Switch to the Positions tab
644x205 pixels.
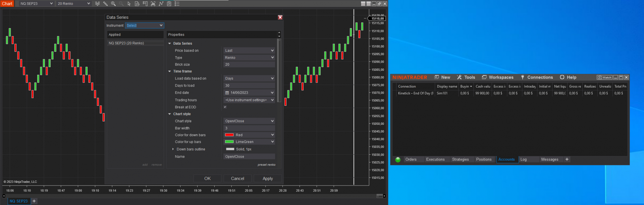coord(484,160)
